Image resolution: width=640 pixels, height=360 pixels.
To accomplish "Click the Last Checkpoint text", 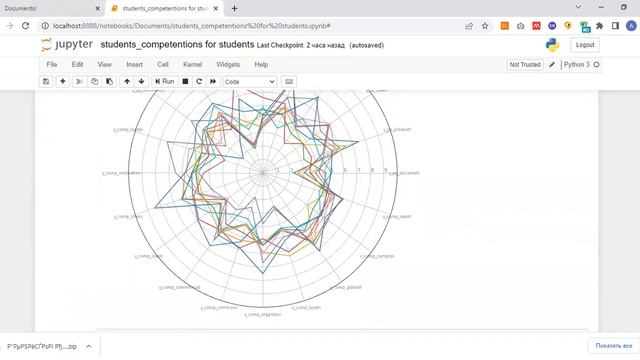I will 300,45.
